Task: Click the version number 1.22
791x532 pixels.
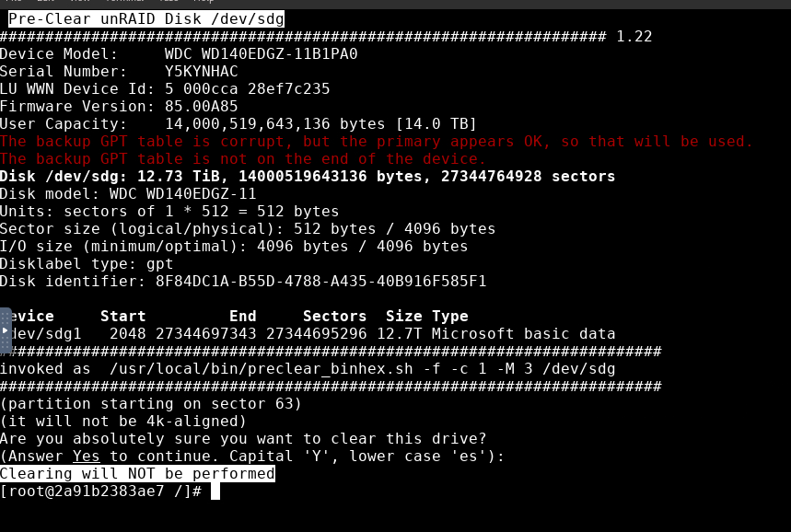Action: [x=634, y=36]
